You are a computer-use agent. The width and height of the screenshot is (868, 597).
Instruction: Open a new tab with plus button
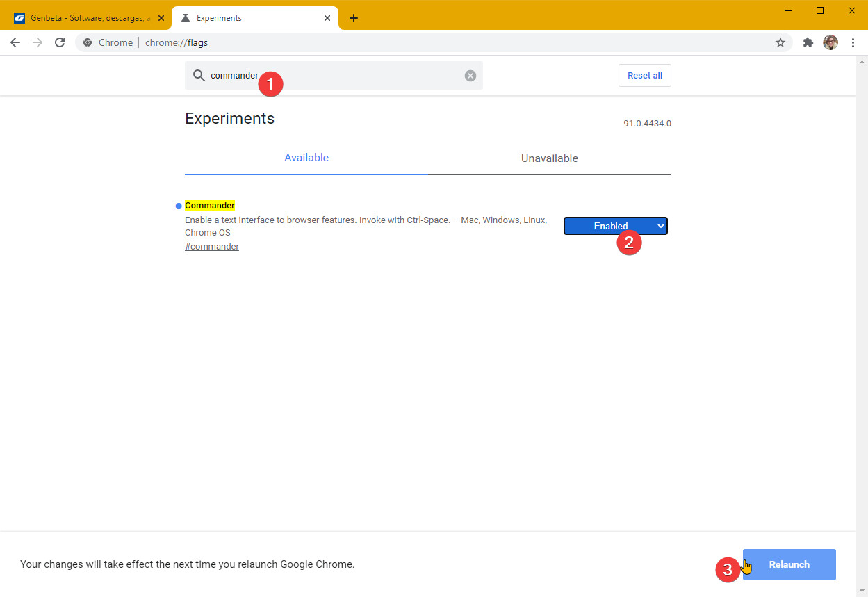coord(354,18)
